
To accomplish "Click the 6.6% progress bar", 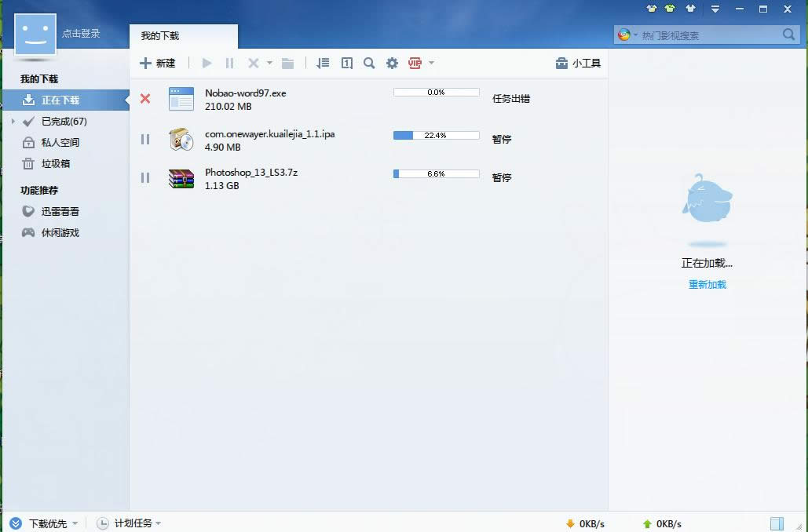I will click(x=436, y=174).
